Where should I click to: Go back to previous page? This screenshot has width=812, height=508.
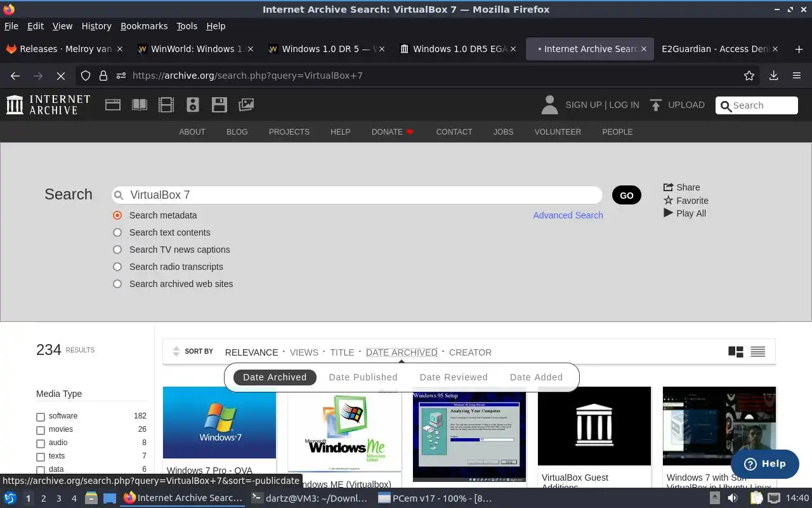[15, 76]
